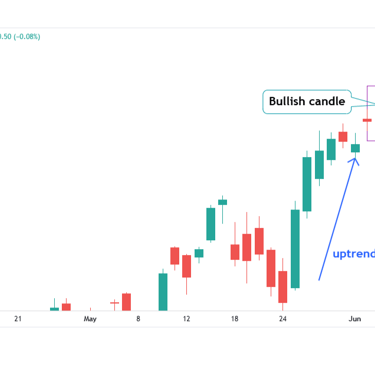Click the "Jun" date label on the time axis
This screenshot has width=375, height=366.
(355, 319)
